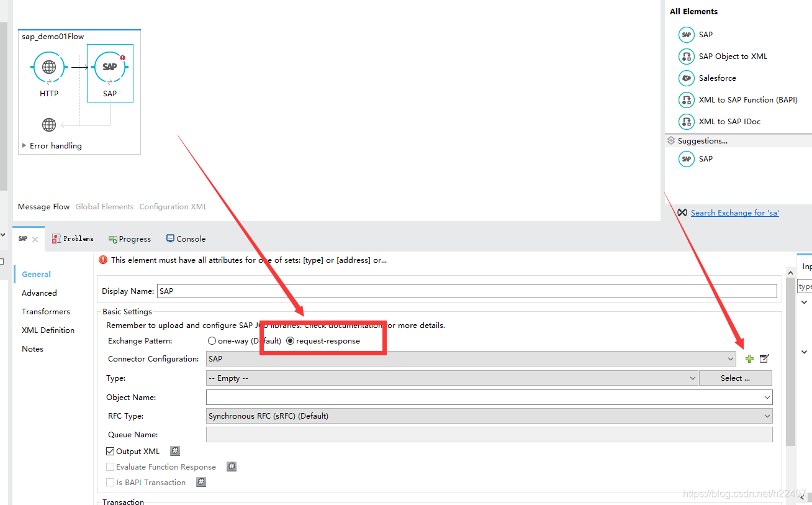Open the Progress tab
The height and width of the screenshot is (505, 812).
(x=130, y=239)
